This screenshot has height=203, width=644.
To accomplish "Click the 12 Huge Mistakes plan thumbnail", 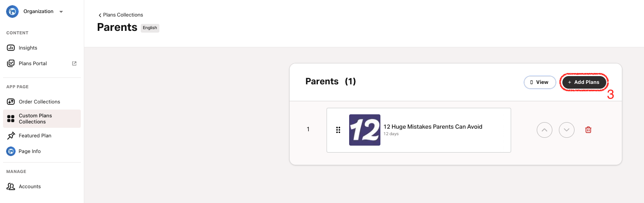I will pos(365,130).
